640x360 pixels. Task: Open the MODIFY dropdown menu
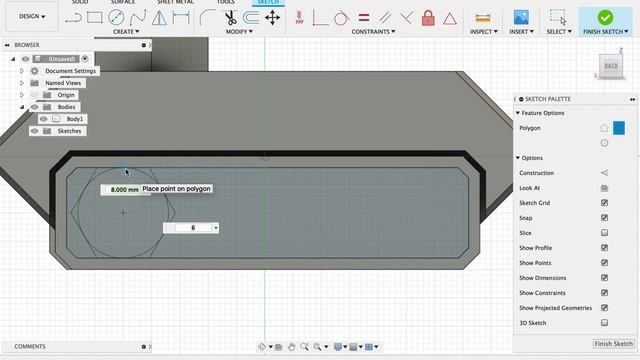tap(239, 31)
